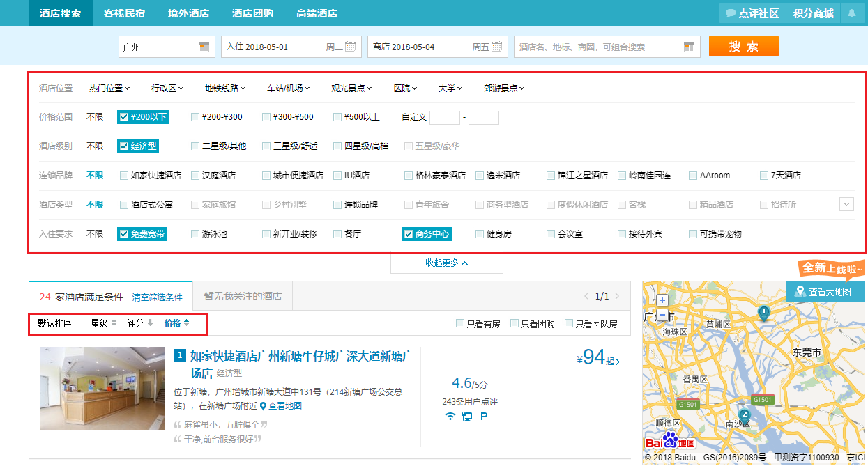Click 清空筛选条件 link
Image resolution: width=868 pixels, height=466 pixels.
[157, 297]
